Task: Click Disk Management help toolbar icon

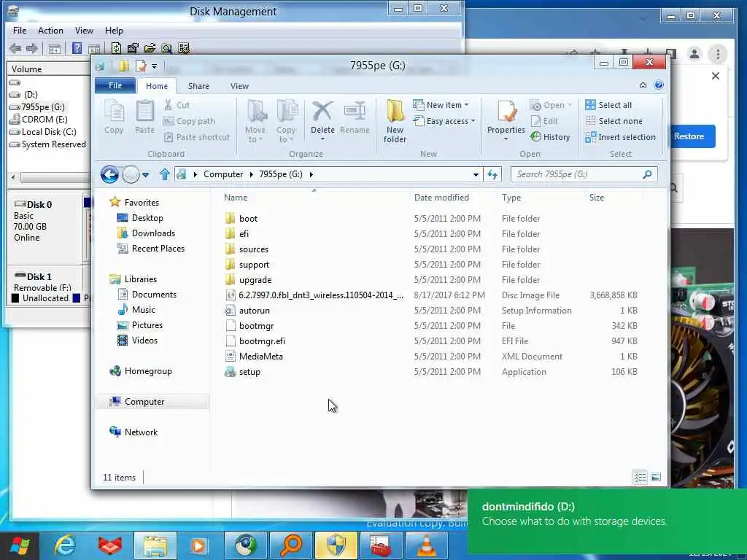Action: coord(77,48)
